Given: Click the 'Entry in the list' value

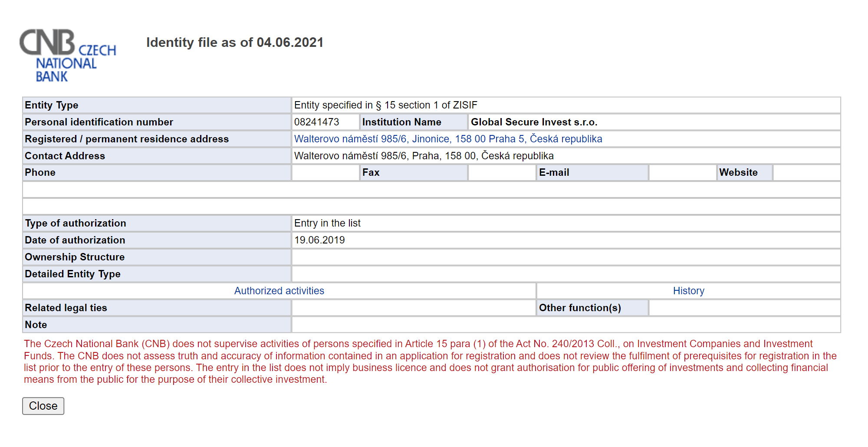Looking at the screenshot, I should coord(327,223).
